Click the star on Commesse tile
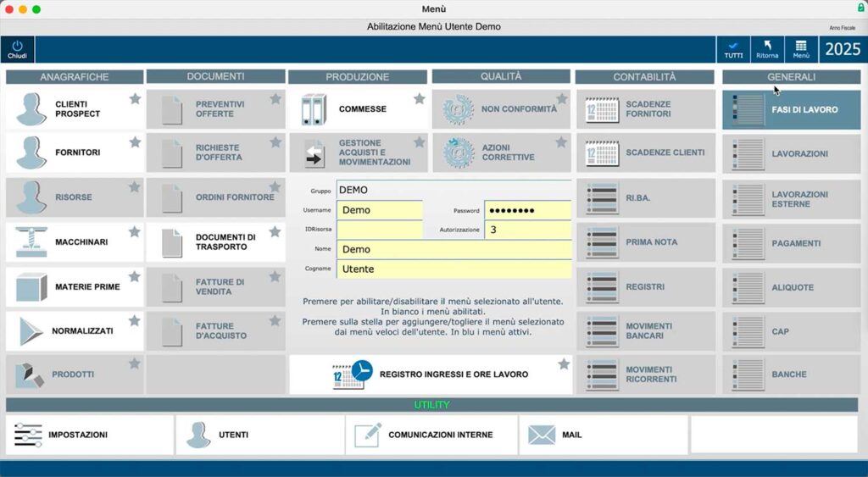868x477 pixels. (420, 99)
